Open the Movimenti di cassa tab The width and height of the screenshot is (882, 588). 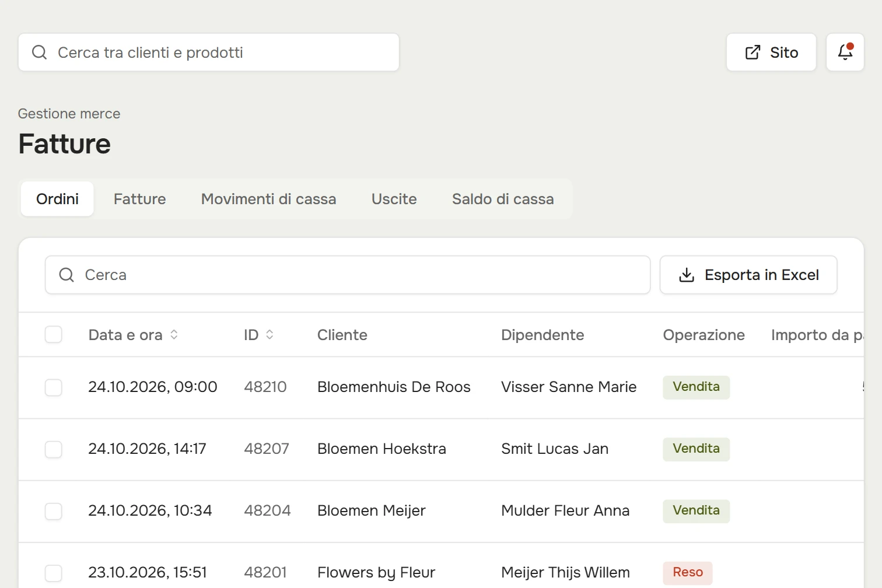tap(269, 199)
